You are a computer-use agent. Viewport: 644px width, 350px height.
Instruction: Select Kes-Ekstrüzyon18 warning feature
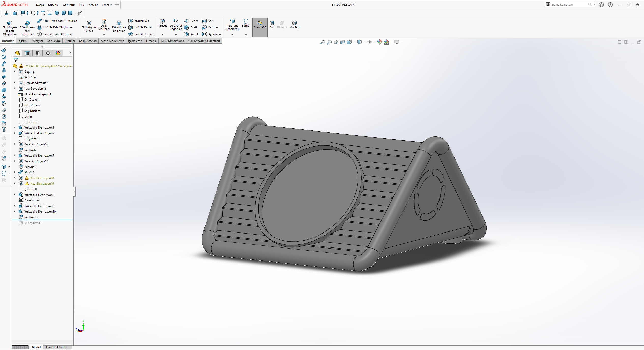pyautogui.click(x=42, y=178)
